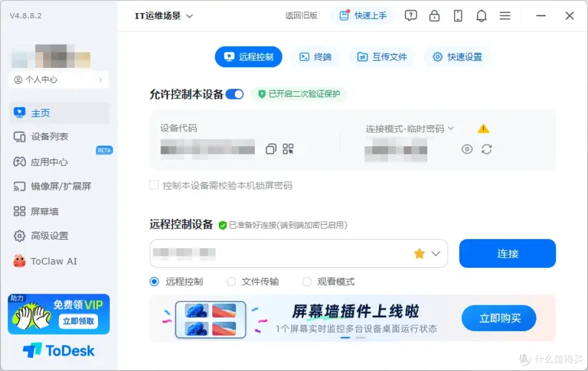Click the BETA badge beside 应用中心
This screenshot has height=371, width=588.
coord(104,150)
